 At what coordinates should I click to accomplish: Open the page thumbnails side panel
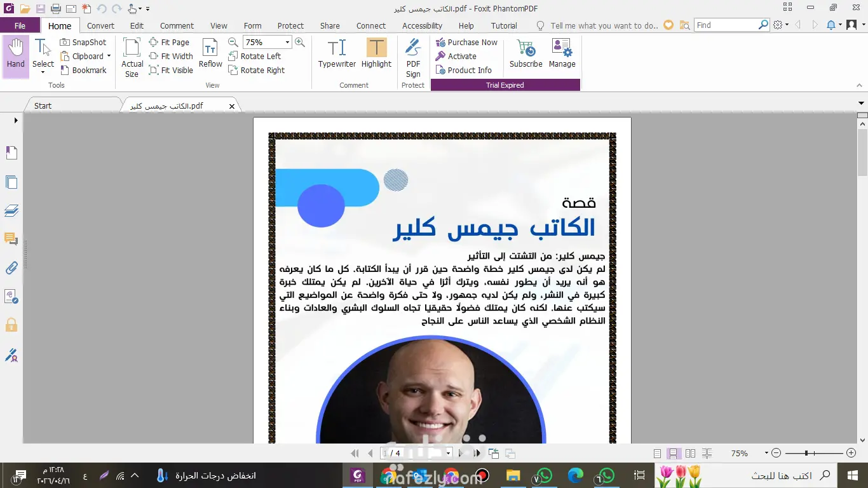coord(11,182)
